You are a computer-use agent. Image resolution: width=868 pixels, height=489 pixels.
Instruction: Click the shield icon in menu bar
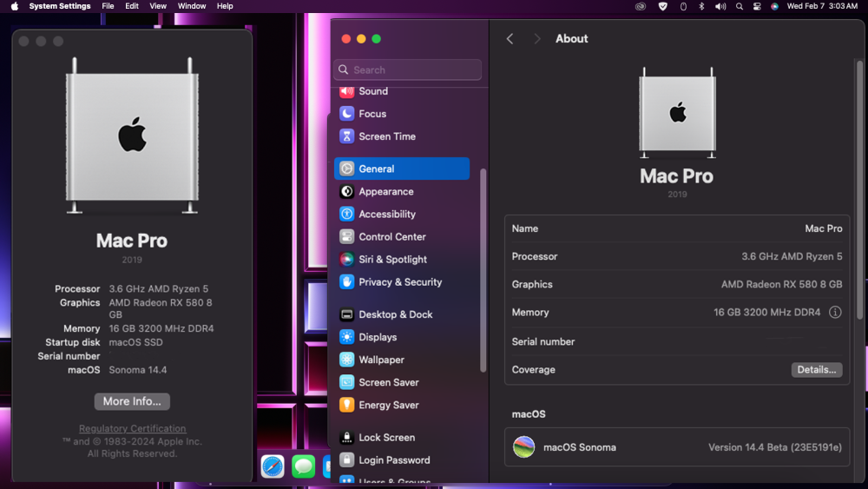[x=662, y=6]
